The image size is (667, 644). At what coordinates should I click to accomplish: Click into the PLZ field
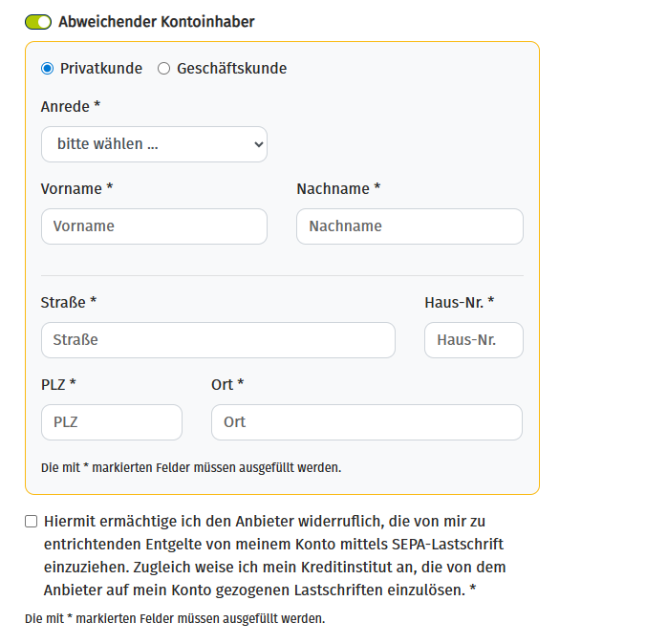112,422
